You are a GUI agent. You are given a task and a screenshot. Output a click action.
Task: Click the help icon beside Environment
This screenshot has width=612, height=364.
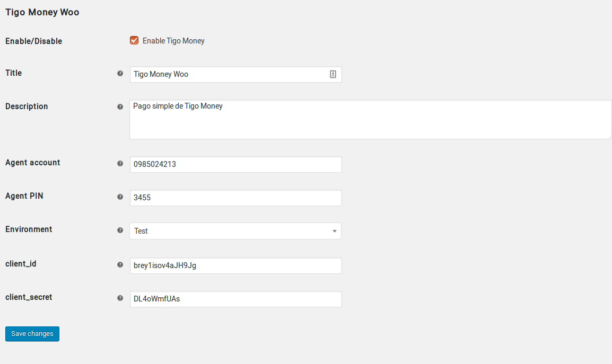(x=120, y=230)
